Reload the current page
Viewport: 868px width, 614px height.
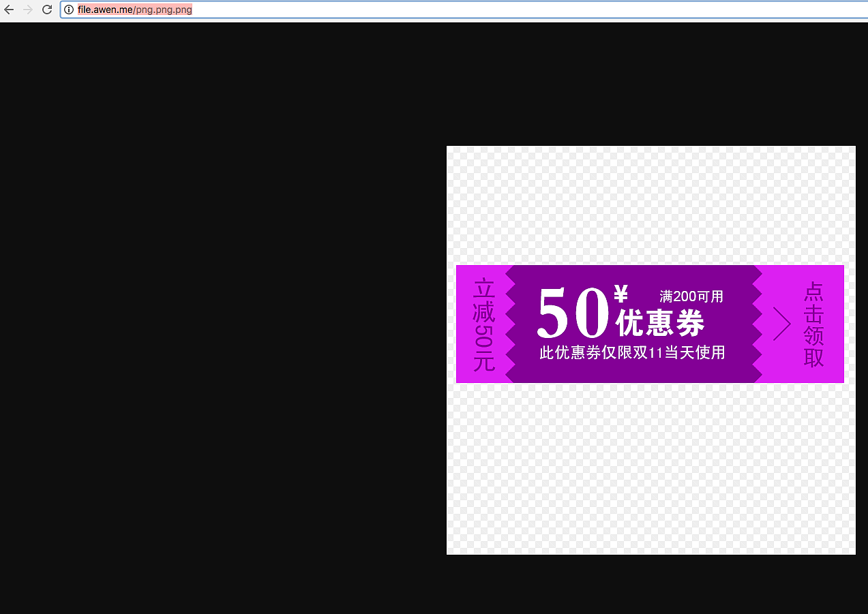[x=47, y=10]
